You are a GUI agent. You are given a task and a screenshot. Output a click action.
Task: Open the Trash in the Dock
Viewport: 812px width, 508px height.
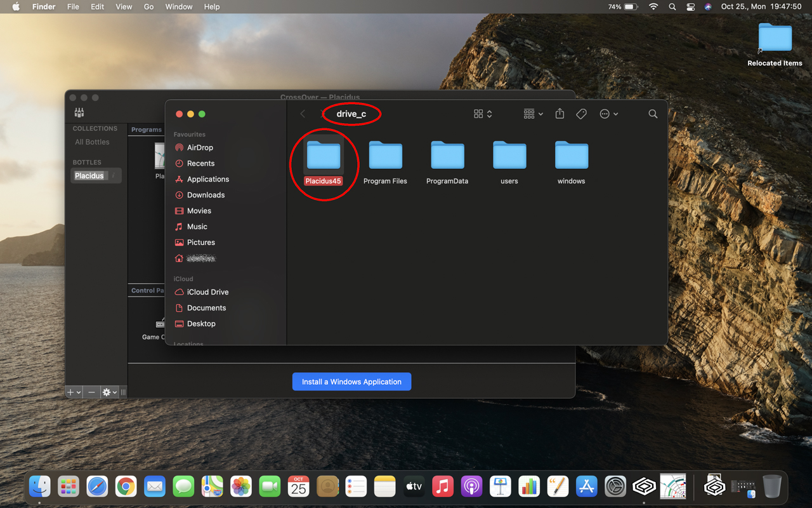tap(772, 486)
